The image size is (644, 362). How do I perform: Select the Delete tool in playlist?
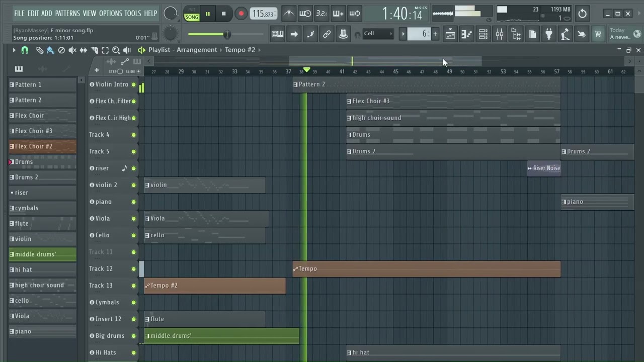coord(61,50)
